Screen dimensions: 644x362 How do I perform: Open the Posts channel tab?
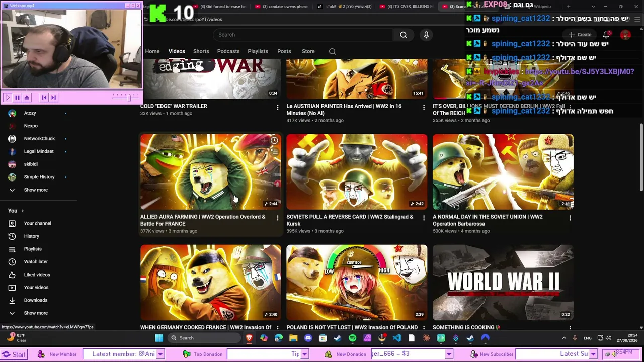[284, 51]
